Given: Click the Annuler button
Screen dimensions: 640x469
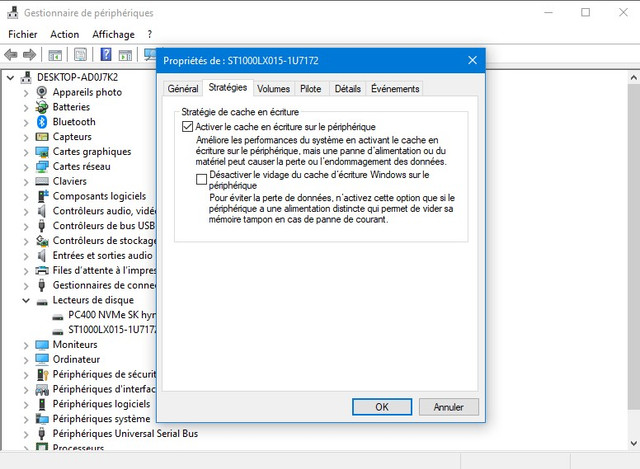Looking at the screenshot, I should point(449,407).
